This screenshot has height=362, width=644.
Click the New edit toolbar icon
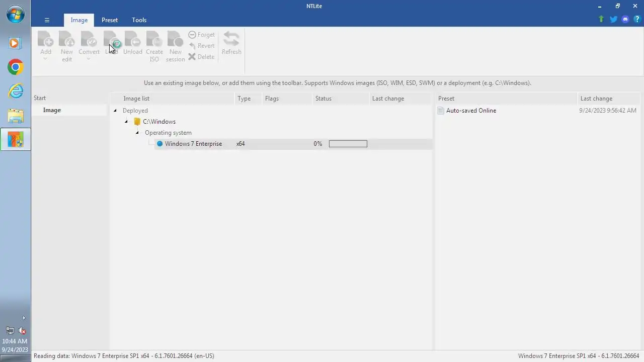coord(67,39)
